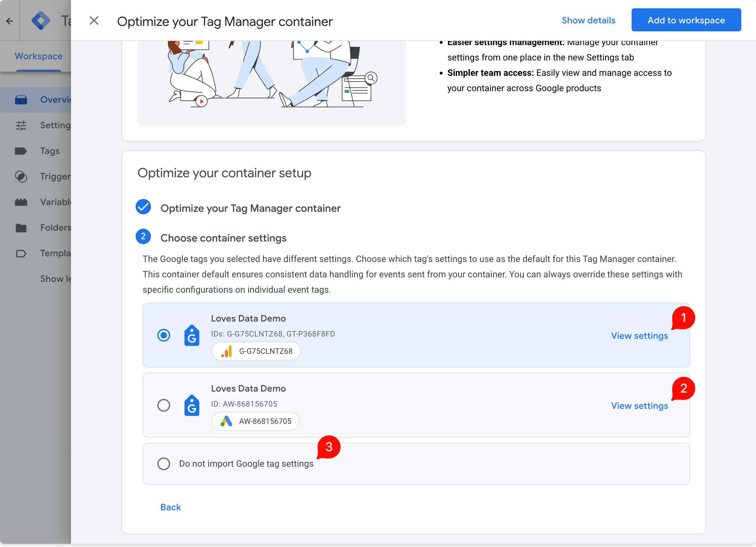756x547 pixels.
Task: Expand the Optimize your Tag Manager container step
Action: [x=250, y=208]
